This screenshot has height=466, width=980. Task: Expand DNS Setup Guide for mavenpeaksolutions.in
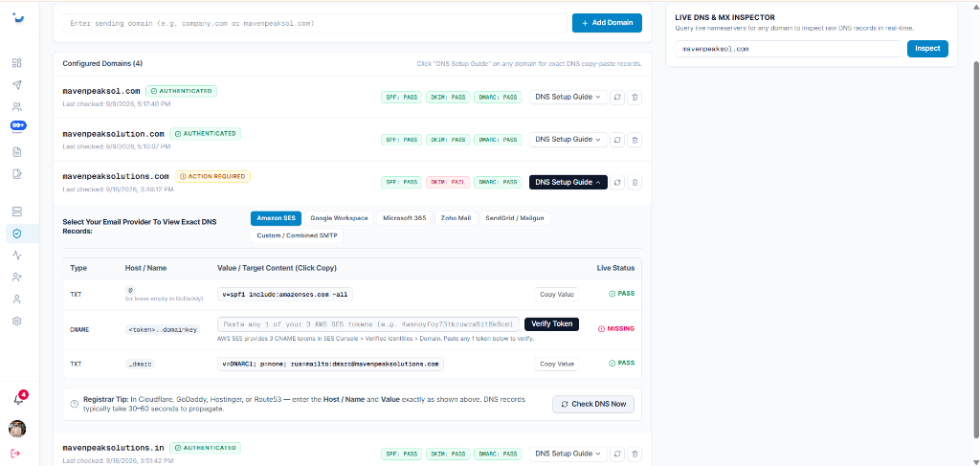click(568, 454)
